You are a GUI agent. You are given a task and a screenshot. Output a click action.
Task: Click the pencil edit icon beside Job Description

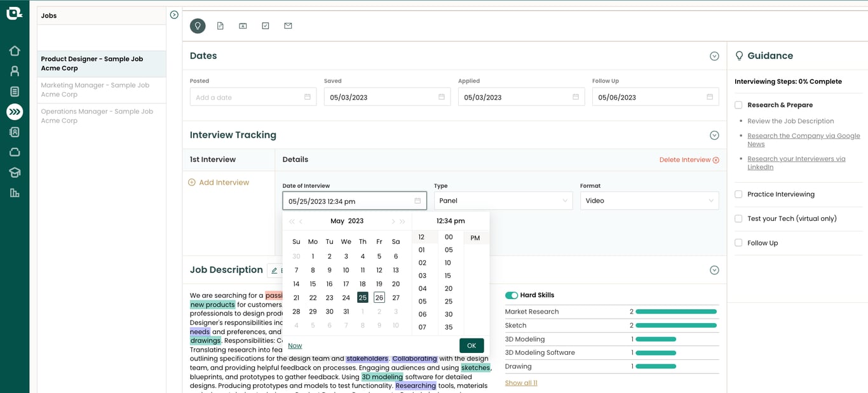(x=275, y=270)
